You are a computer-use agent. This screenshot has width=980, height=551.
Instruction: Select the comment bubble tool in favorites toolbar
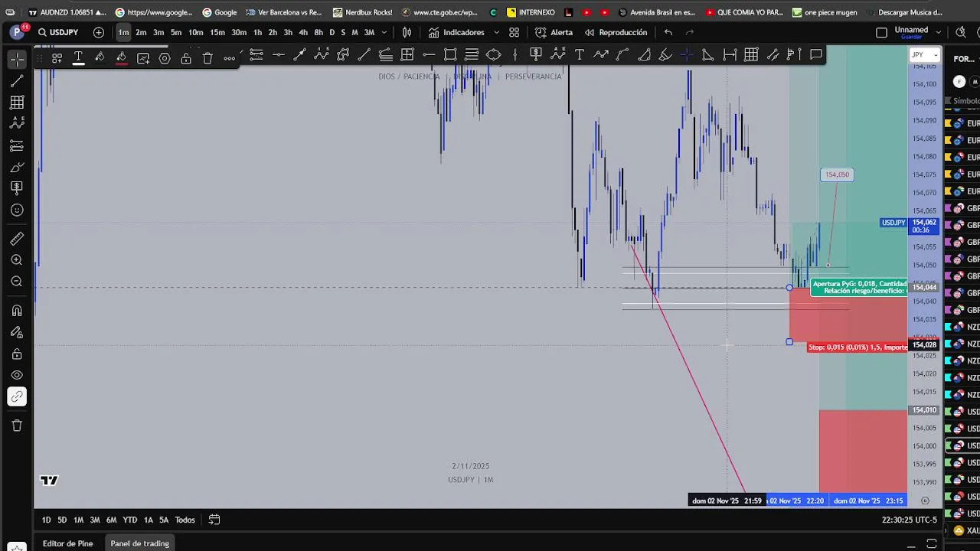[x=816, y=54]
